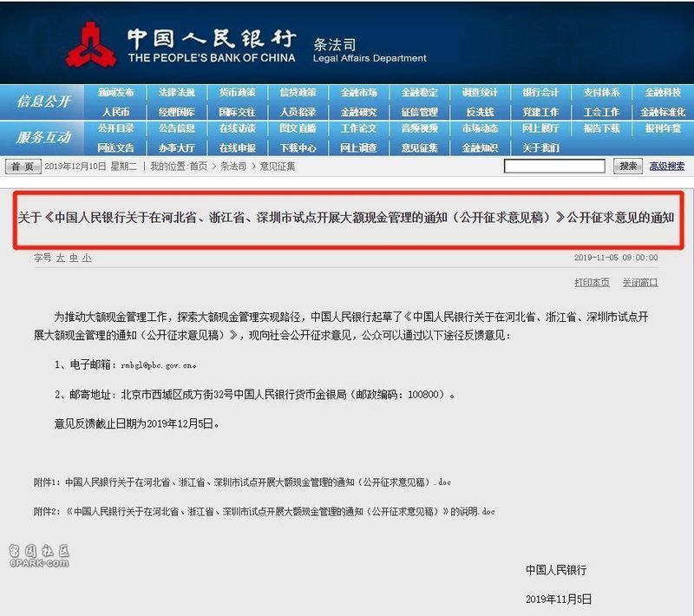The height and width of the screenshot is (616, 694).
Task: Navigate to 市场动态
Action: (480, 128)
